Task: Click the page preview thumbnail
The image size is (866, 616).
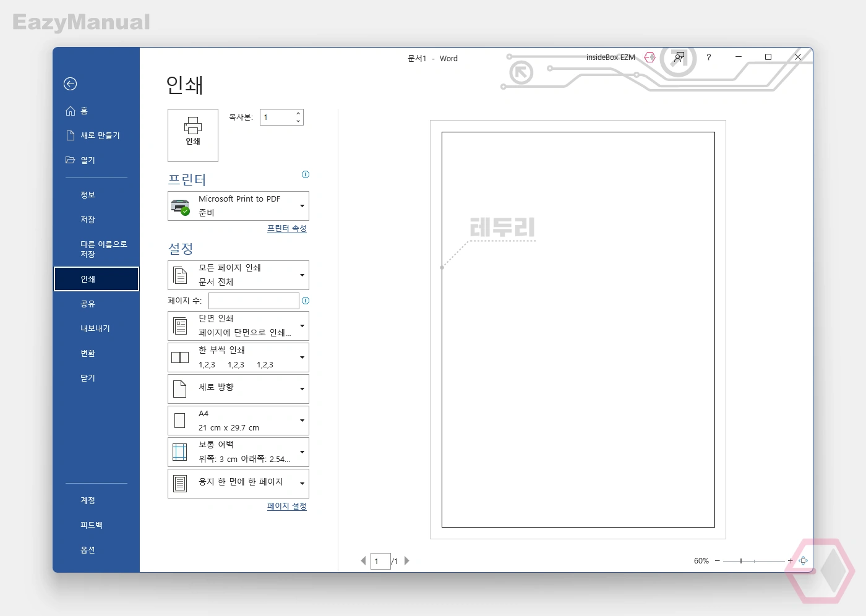Action: tap(578, 330)
